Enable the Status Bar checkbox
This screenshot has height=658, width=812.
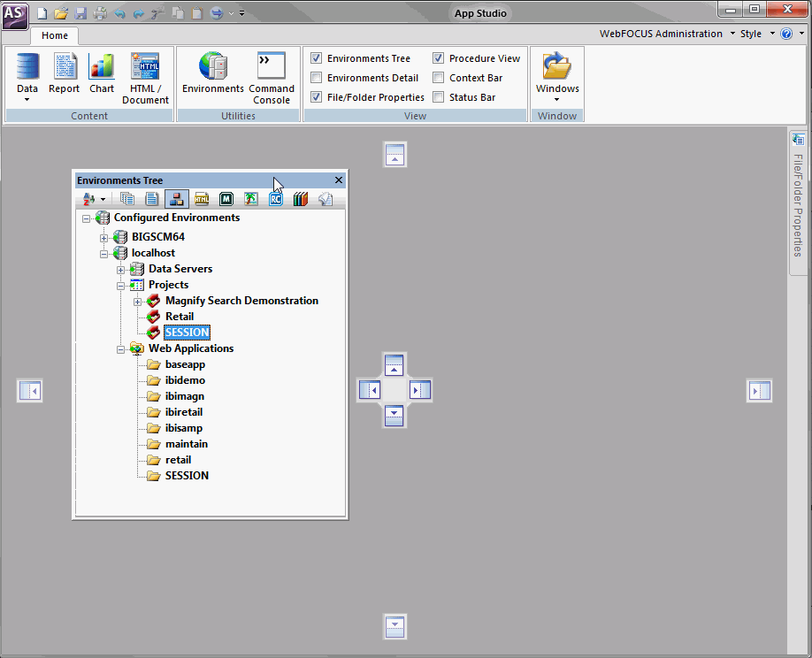[439, 96]
